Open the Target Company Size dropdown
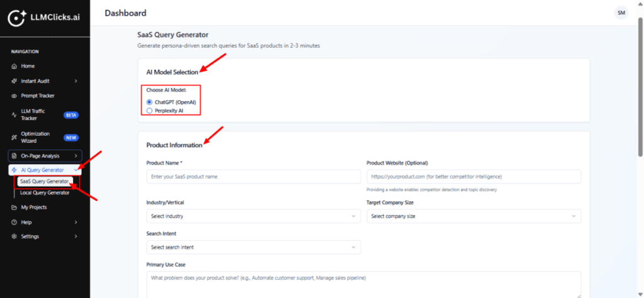The height and width of the screenshot is (298, 644). click(x=474, y=216)
